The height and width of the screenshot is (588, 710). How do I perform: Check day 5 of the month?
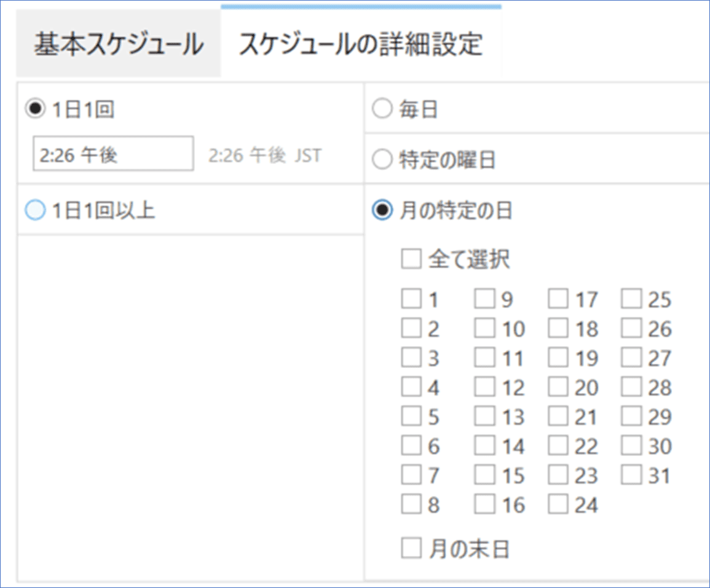[x=411, y=417]
